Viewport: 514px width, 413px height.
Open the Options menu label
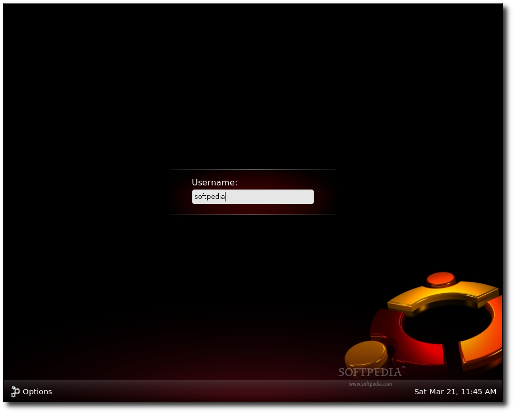pyautogui.click(x=37, y=391)
